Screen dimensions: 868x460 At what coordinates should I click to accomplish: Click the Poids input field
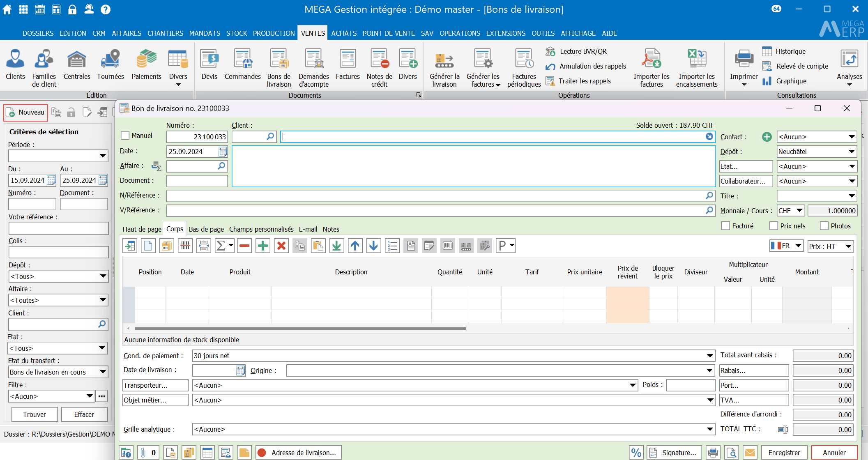[x=691, y=385]
